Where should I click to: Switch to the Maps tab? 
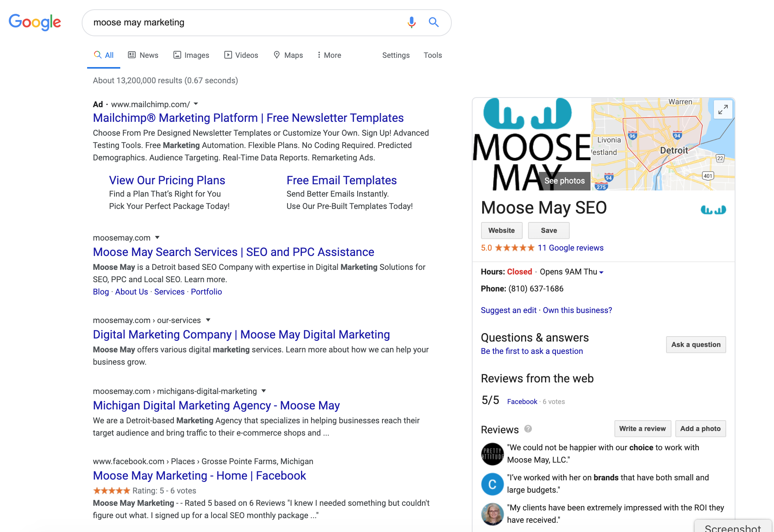(x=288, y=55)
